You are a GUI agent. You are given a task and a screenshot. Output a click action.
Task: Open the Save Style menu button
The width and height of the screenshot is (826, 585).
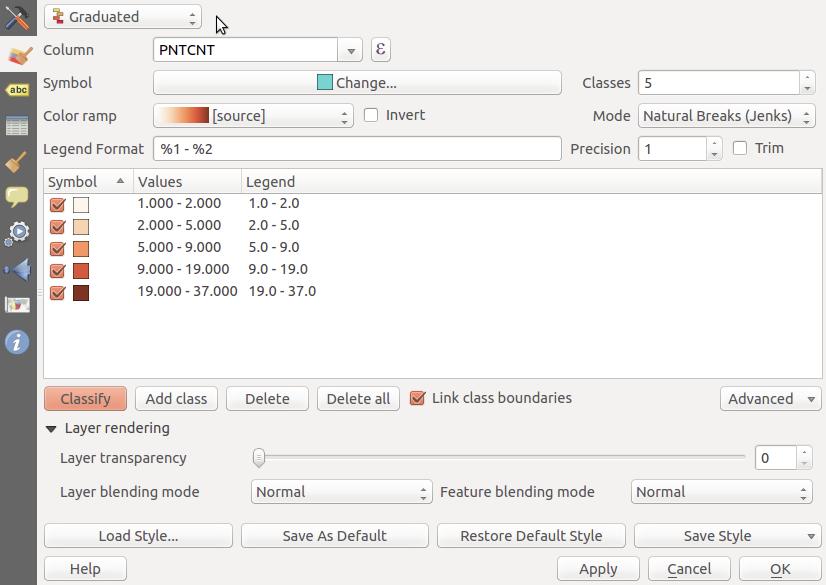[727, 536]
